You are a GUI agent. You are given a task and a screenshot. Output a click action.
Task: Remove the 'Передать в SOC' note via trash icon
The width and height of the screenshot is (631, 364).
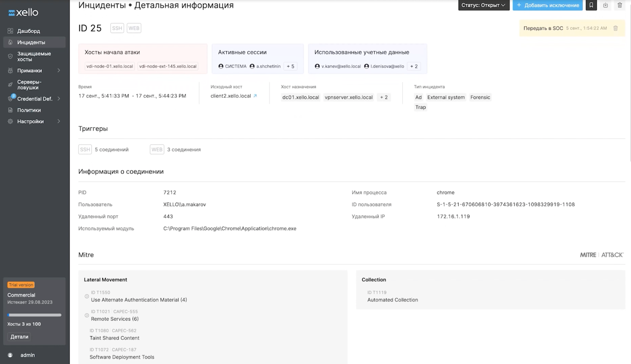point(615,28)
